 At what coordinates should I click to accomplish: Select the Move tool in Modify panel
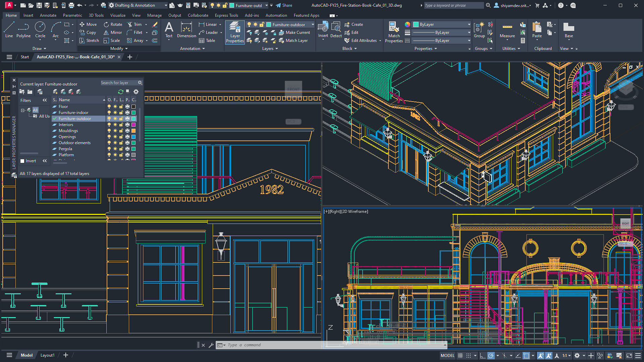pyautogui.click(x=88, y=24)
